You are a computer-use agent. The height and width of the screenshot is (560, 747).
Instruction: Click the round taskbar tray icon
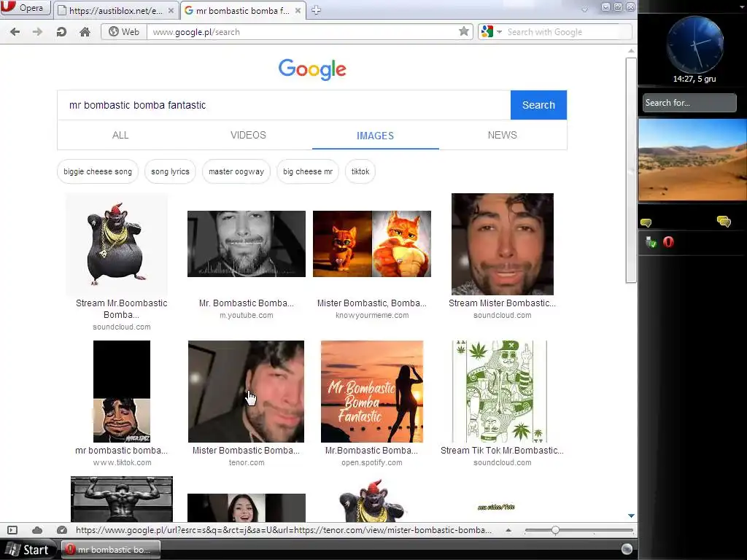click(x=627, y=549)
